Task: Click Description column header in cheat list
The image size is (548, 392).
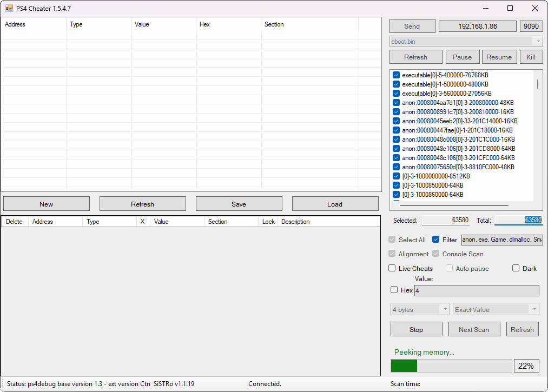Action: (328, 222)
